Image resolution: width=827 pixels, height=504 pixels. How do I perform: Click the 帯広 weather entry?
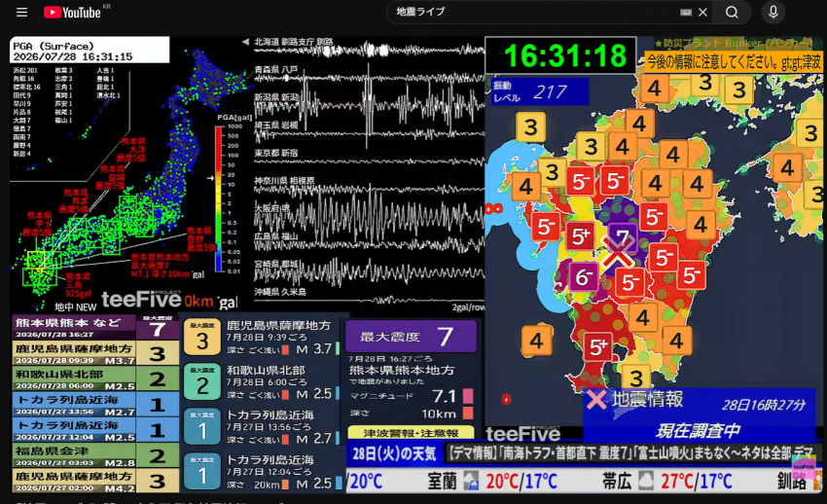[x=667, y=481]
